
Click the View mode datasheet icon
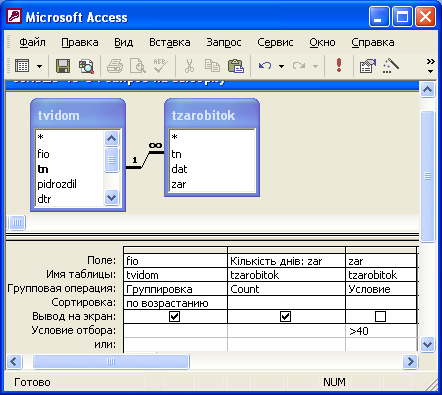22,66
